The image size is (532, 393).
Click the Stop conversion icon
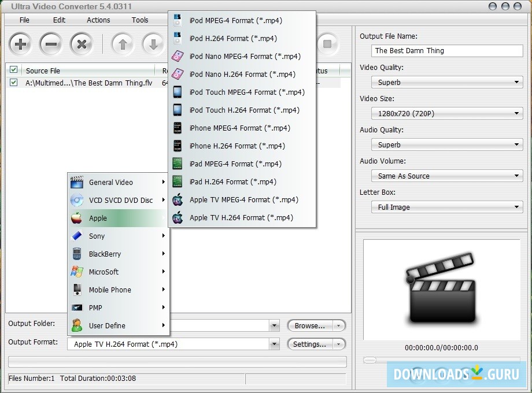coord(326,45)
